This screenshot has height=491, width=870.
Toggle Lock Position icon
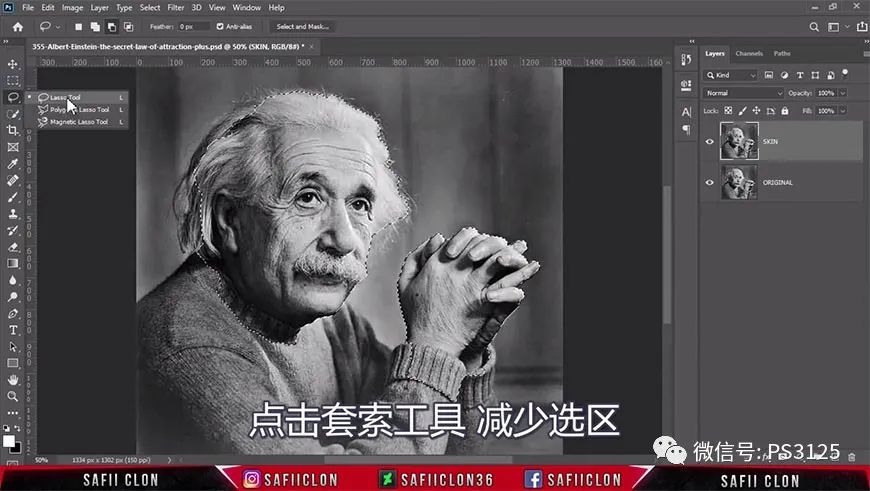click(756, 111)
